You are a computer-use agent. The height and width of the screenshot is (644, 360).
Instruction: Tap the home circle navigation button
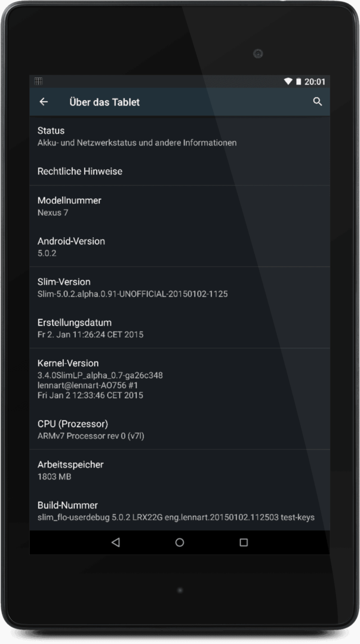pos(180,542)
